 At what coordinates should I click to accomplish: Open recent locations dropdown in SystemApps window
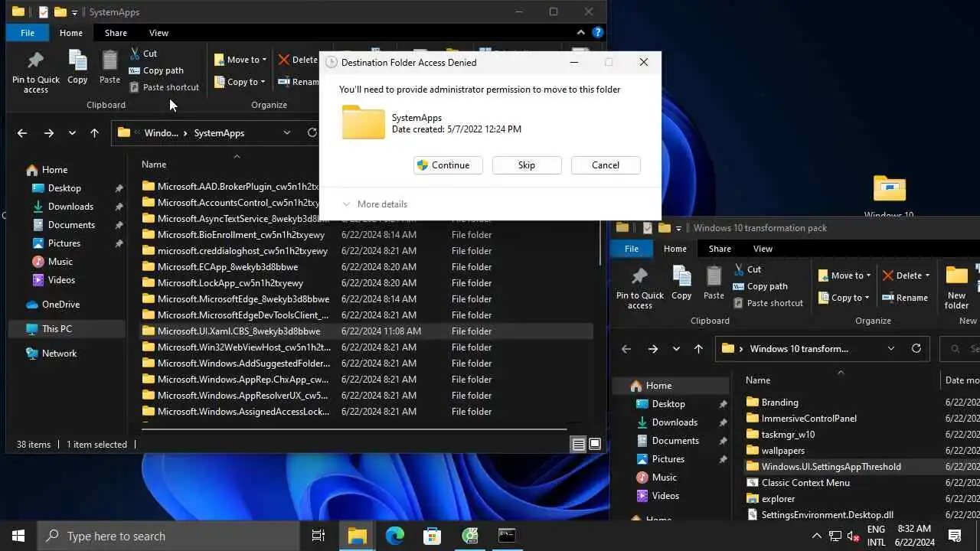(x=72, y=133)
